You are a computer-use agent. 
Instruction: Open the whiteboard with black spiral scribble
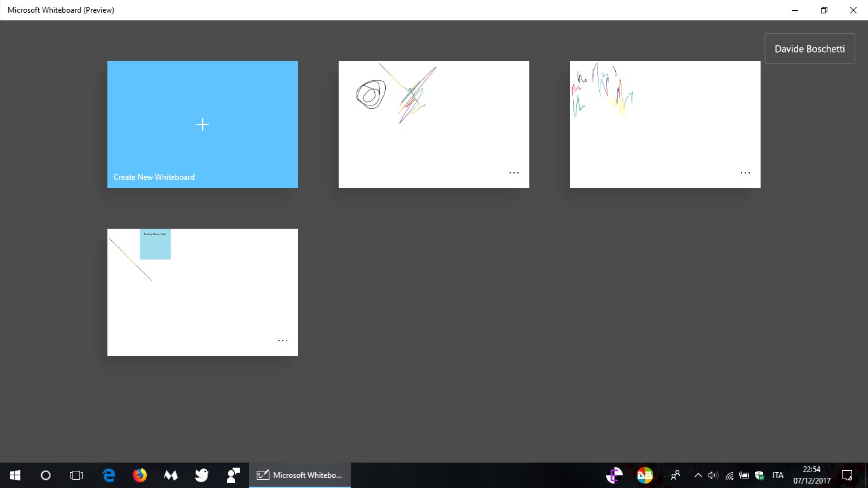434,125
